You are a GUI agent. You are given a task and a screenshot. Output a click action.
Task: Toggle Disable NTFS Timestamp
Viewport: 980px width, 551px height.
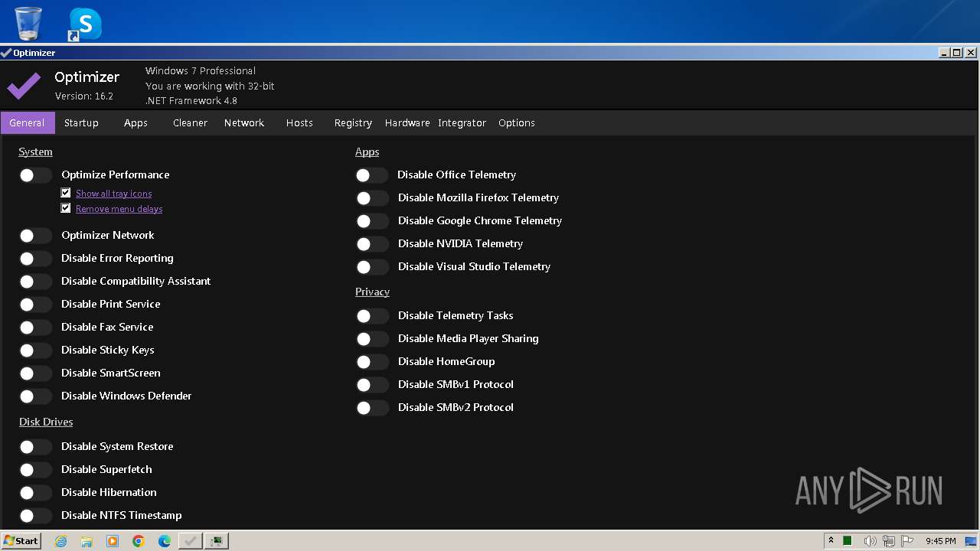coord(35,516)
